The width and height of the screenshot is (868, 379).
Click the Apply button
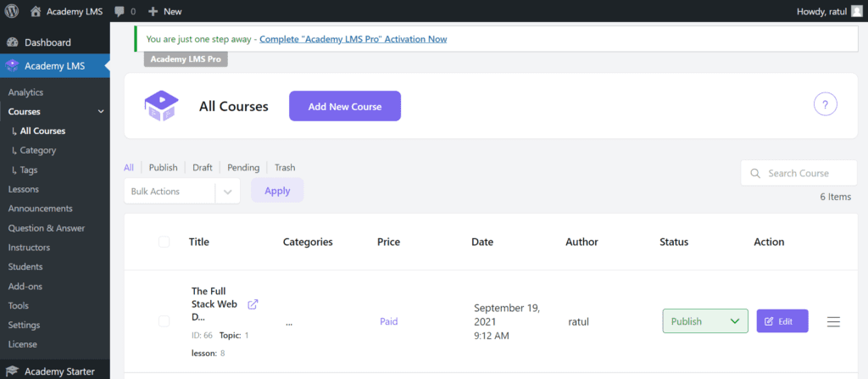tap(277, 191)
